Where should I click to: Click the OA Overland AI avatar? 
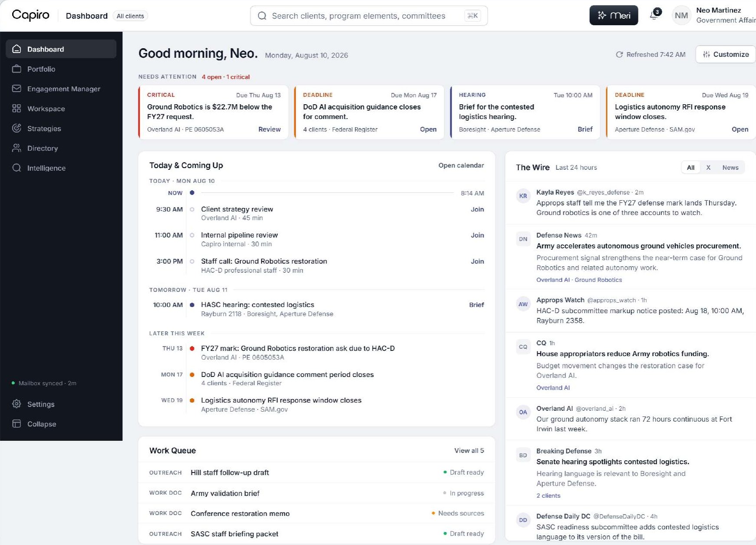(523, 412)
